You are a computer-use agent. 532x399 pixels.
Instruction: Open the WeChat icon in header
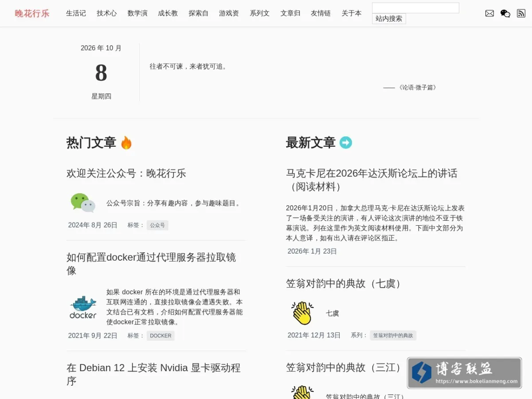point(505,13)
